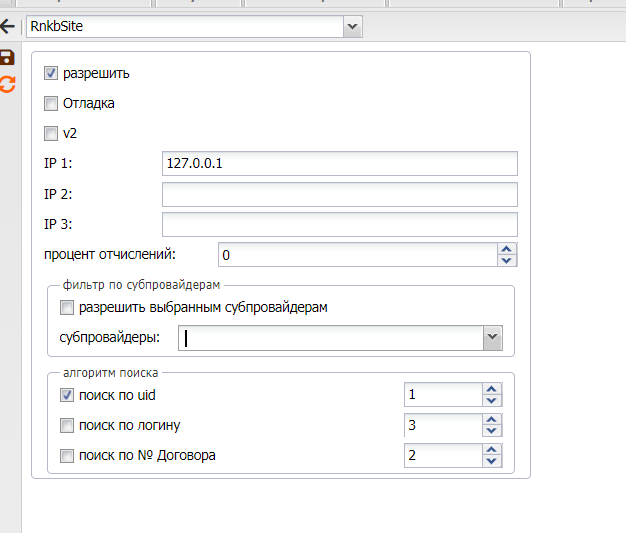Image resolution: width=626 pixels, height=533 pixels.
Task: Decrease процент отчислений with down arrow
Action: coord(507,260)
